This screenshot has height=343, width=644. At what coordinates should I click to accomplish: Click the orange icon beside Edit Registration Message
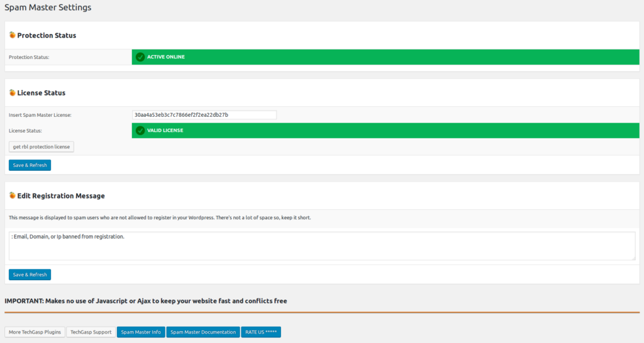coord(12,195)
